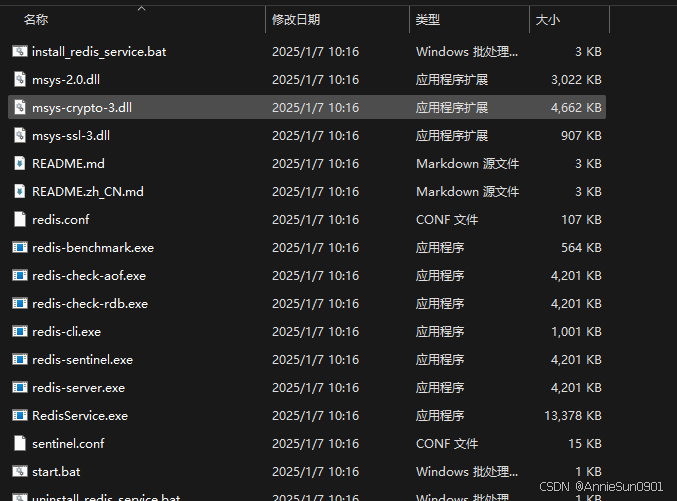Click the 564 KB size cell
This screenshot has width=677, height=501.
click(x=581, y=248)
